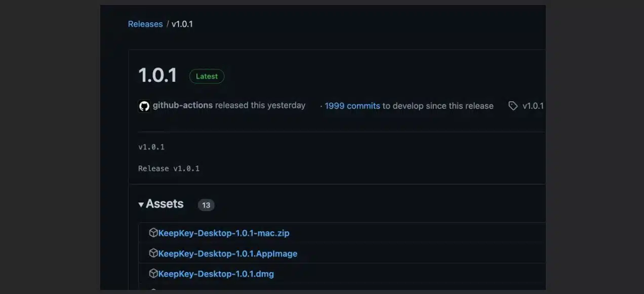
Task: Open the github-actions author link
Action: click(x=182, y=105)
